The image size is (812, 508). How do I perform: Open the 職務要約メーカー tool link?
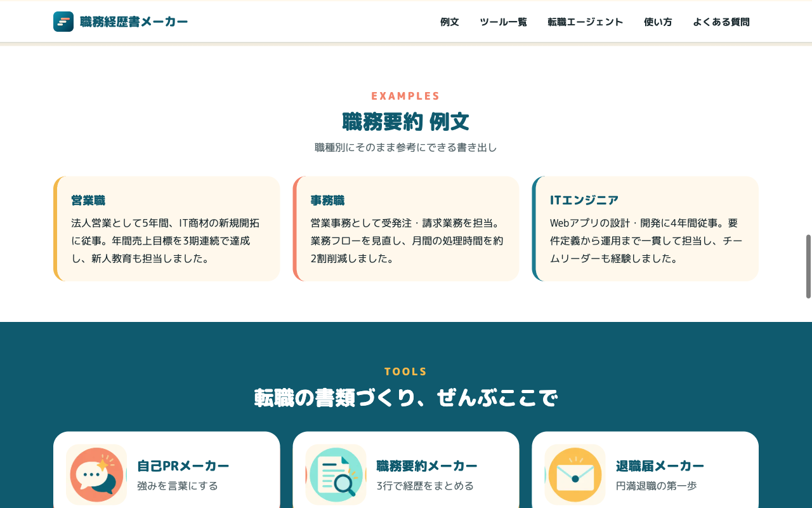[x=406, y=470]
